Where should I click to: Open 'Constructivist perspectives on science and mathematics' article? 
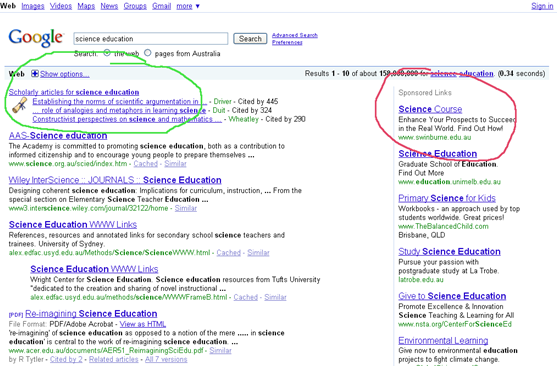point(127,119)
